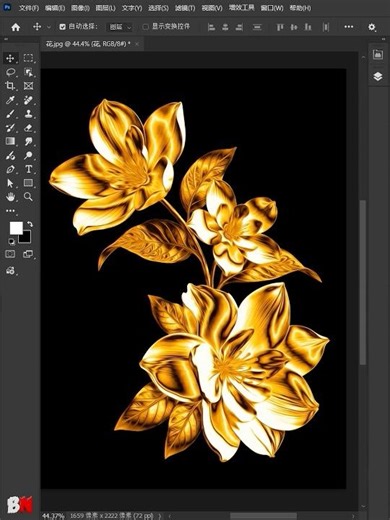The image size is (390, 520).
Task: Open the 选择(S) menu
Action: pyautogui.click(x=158, y=8)
